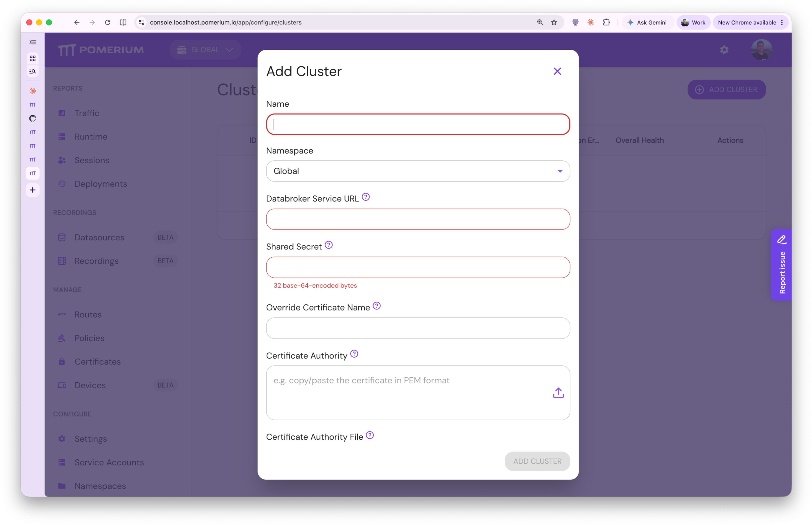Screen dimensions: 812x525
Task: Click the Certificate Authority text area
Action: pyautogui.click(x=418, y=393)
